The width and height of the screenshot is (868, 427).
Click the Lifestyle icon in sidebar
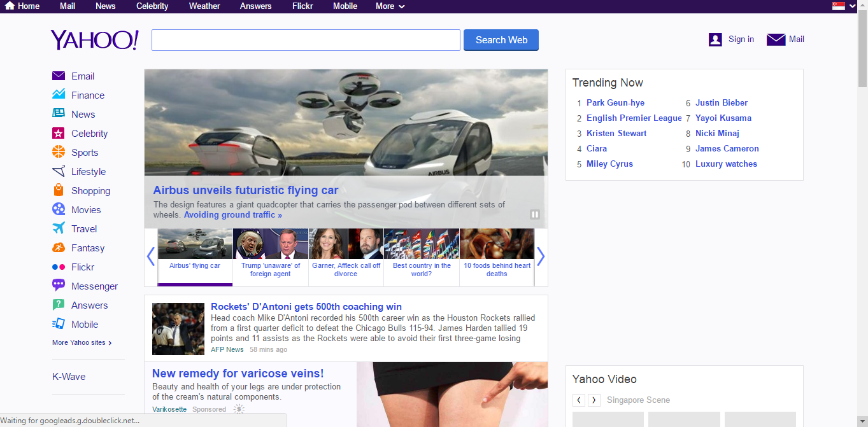point(59,171)
